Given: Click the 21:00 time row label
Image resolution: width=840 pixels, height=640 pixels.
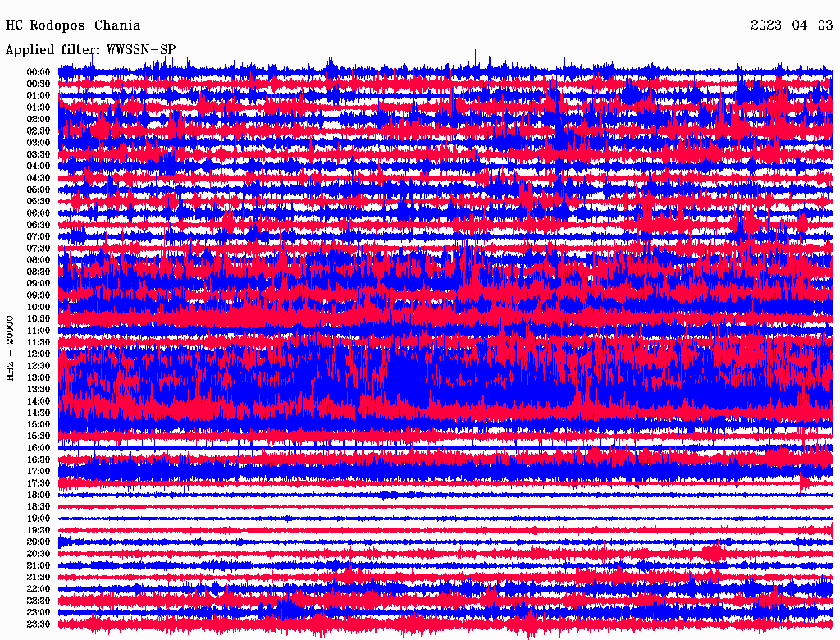Looking at the screenshot, I should [39, 565].
